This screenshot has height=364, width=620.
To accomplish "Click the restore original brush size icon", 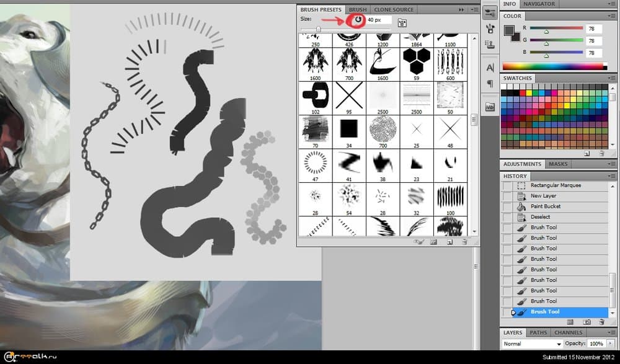I will click(x=358, y=20).
